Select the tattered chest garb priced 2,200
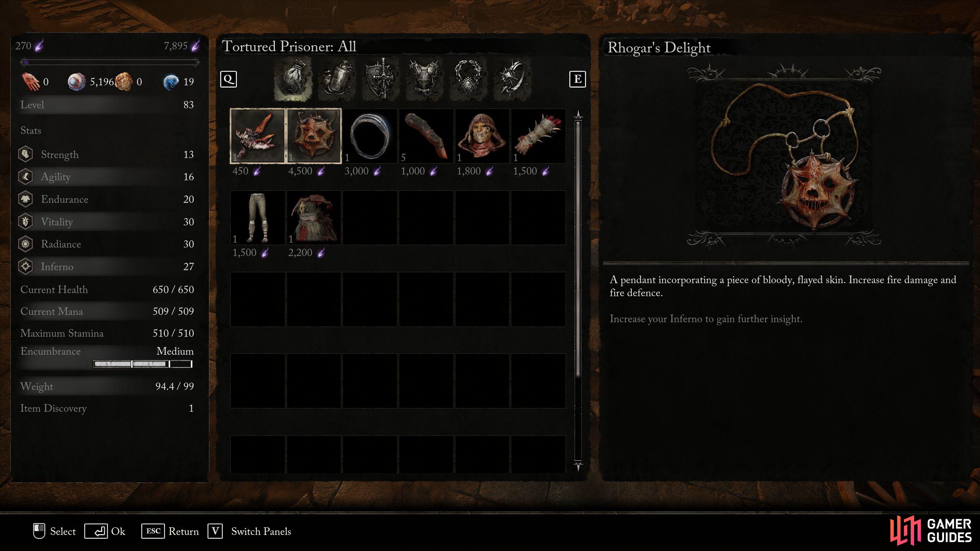This screenshot has width=980, height=551. tap(314, 218)
